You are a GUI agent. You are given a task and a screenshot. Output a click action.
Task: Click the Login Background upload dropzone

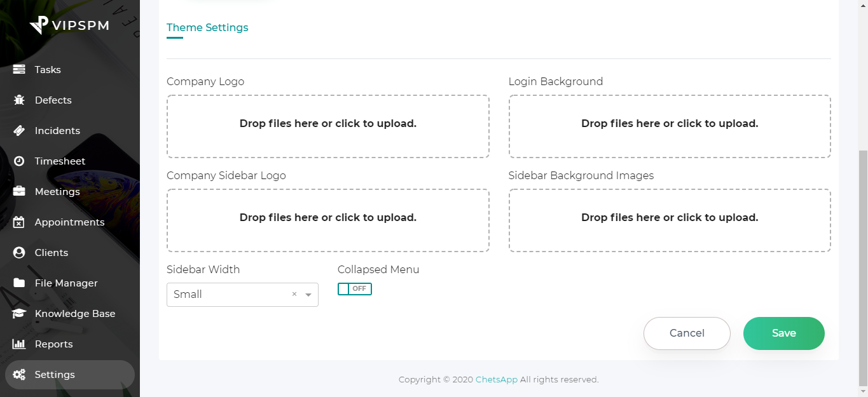(x=669, y=126)
